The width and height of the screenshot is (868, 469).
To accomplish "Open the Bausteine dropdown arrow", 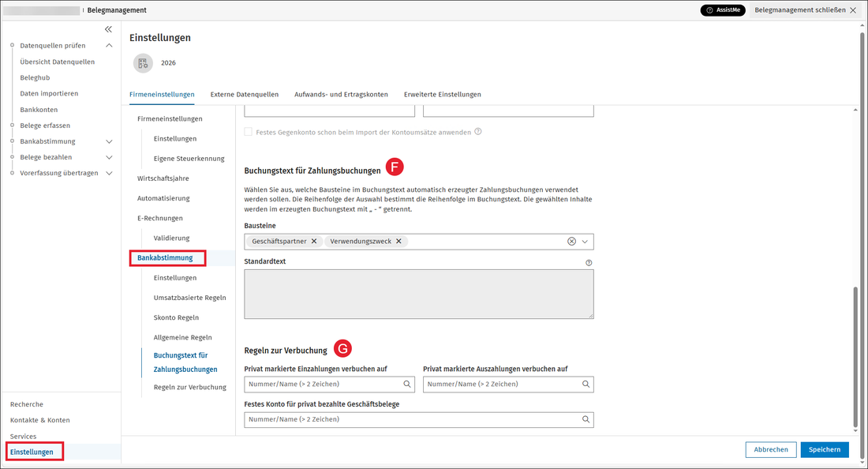I will 585,242.
